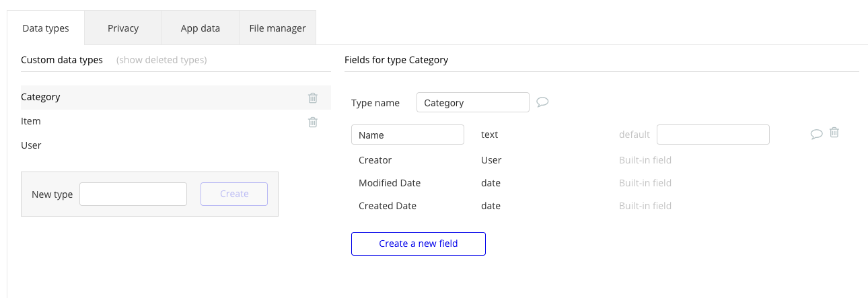
Task: Select the User data type in list
Action: (x=31, y=145)
